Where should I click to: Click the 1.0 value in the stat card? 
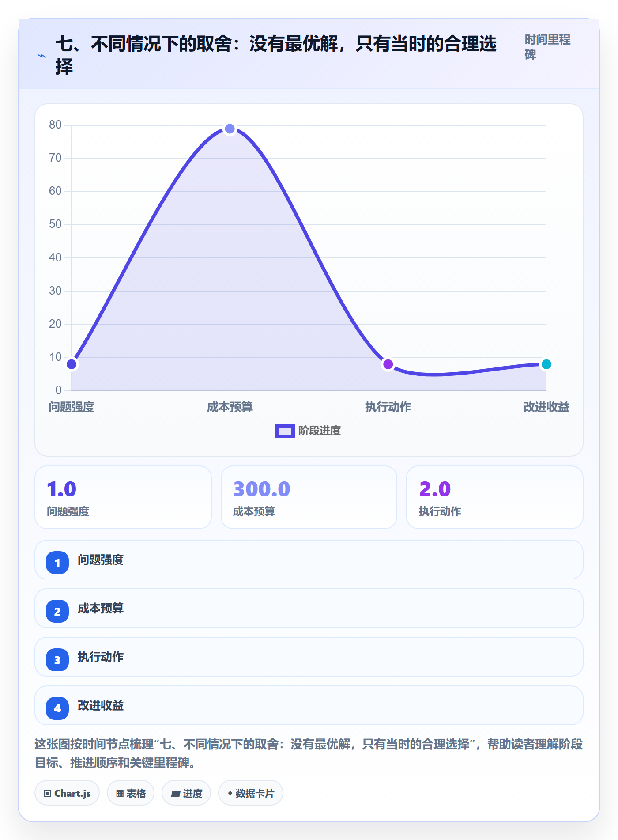(x=62, y=489)
